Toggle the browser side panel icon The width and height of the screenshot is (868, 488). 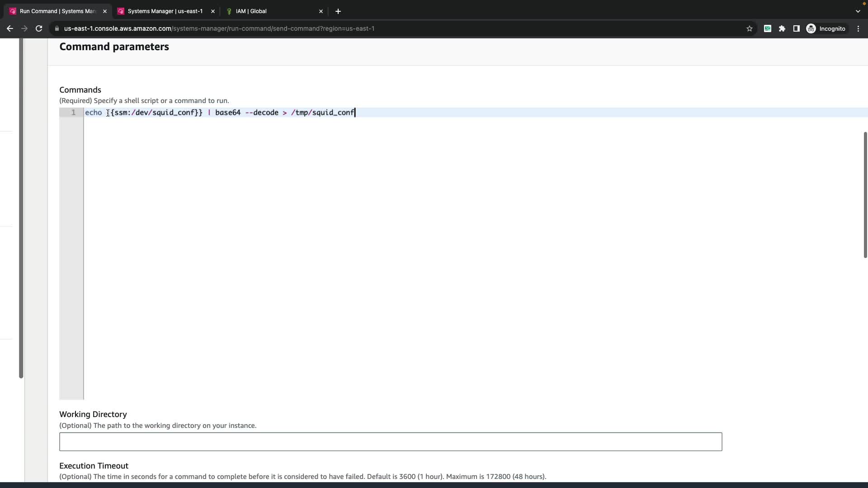tap(796, 28)
